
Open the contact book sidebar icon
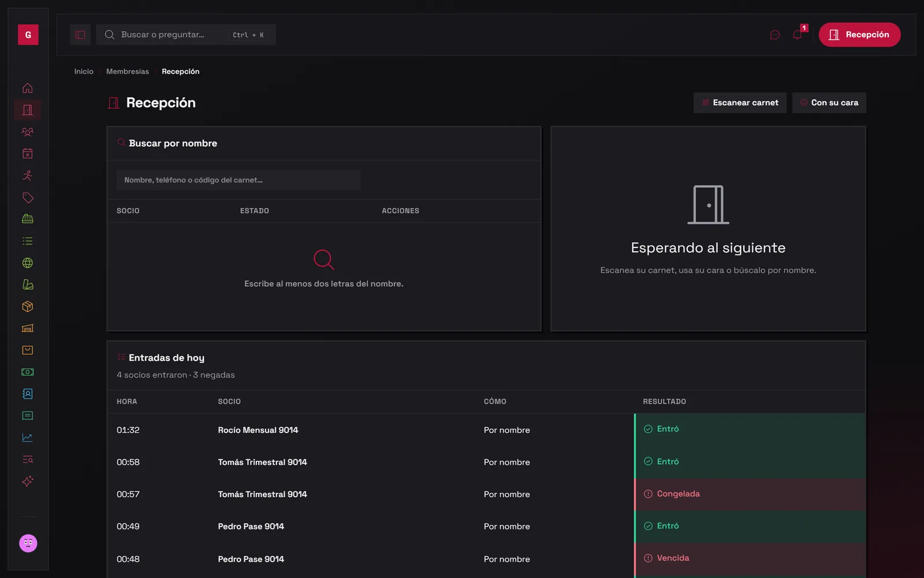click(27, 394)
